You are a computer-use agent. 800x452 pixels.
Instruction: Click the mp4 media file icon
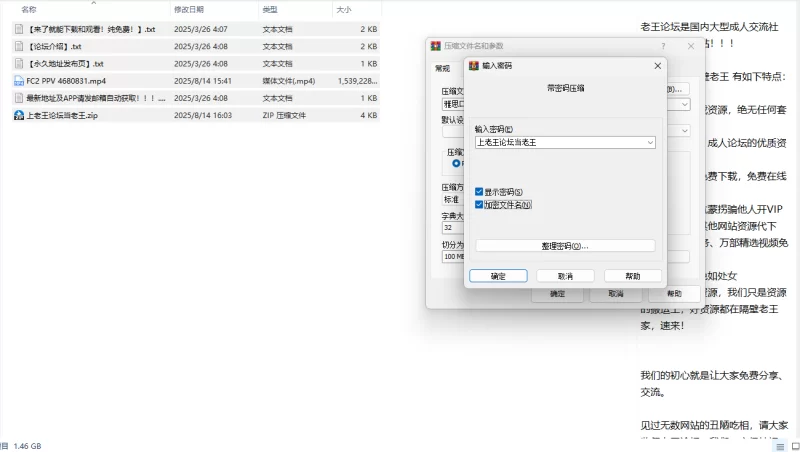coord(19,81)
